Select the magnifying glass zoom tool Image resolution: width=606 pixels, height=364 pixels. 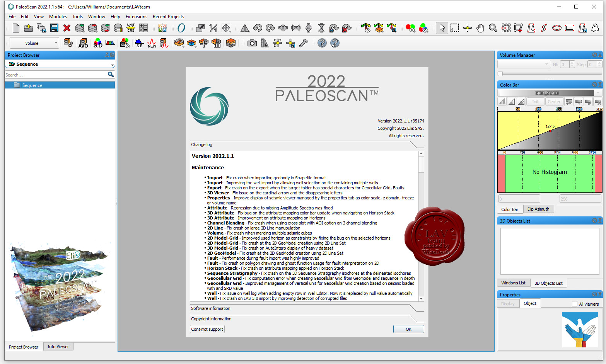click(x=493, y=28)
